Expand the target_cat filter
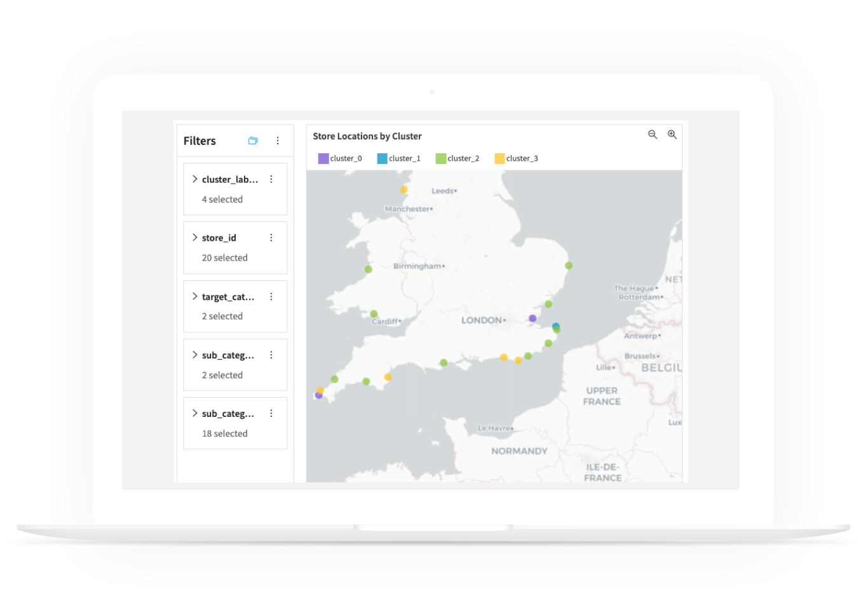This screenshot has height=591, width=868. (194, 296)
